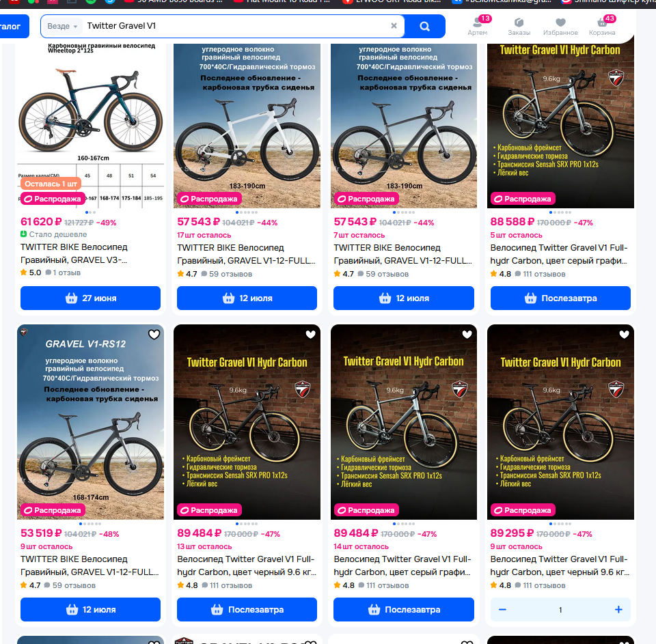Image resolution: width=656 pixels, height=644 pixels.
Task: Click image carousel dots under 53 519 ₽ bike
Action: click(x=90, y=524)
